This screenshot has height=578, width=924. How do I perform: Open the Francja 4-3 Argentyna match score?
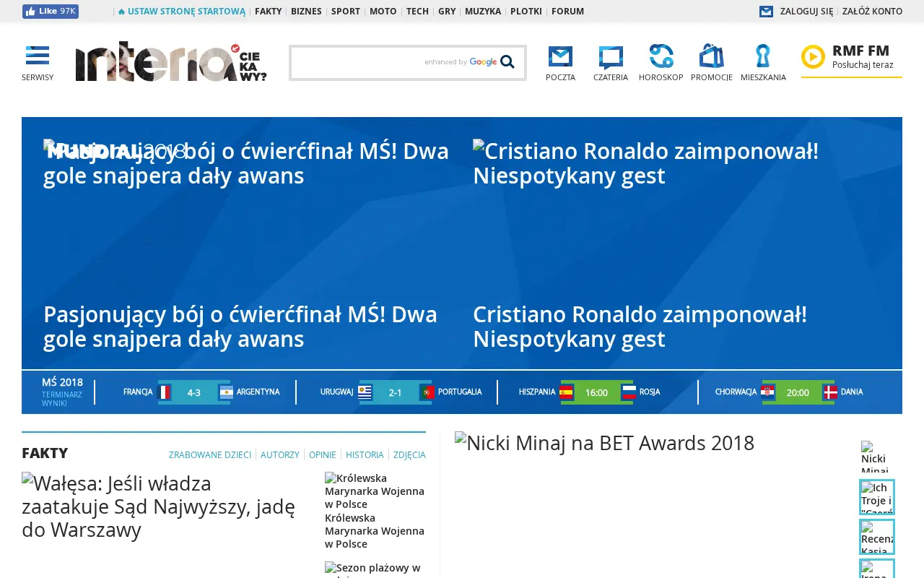coord(194,392)
